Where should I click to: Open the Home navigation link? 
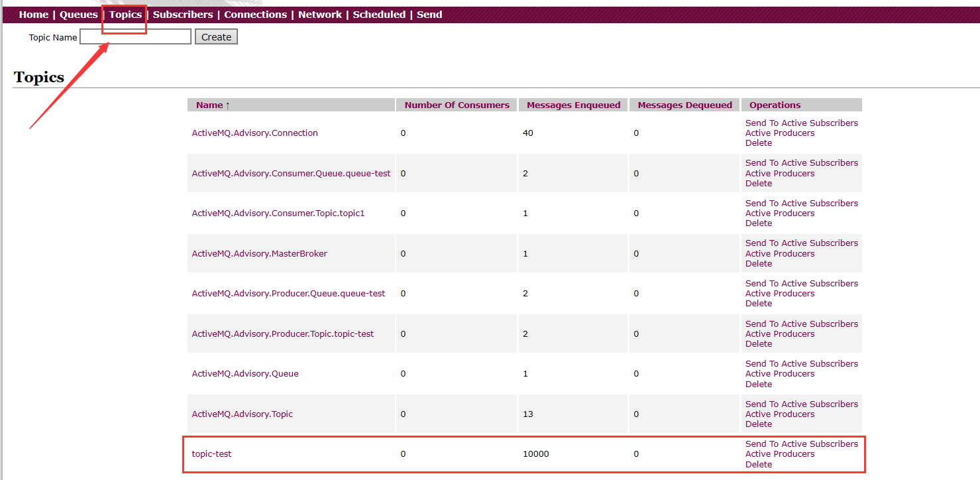[x=33, y=15]
